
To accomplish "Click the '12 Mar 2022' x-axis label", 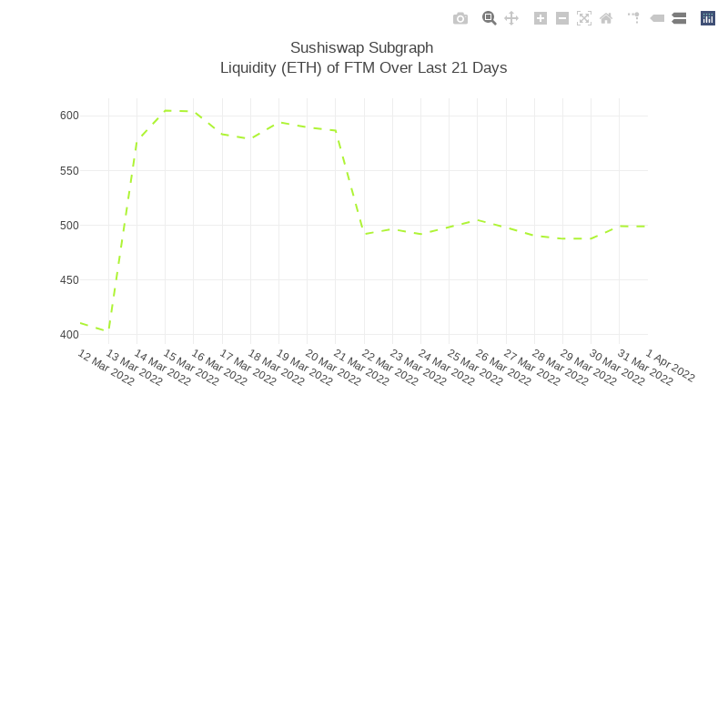I will (x=106, y=368).
